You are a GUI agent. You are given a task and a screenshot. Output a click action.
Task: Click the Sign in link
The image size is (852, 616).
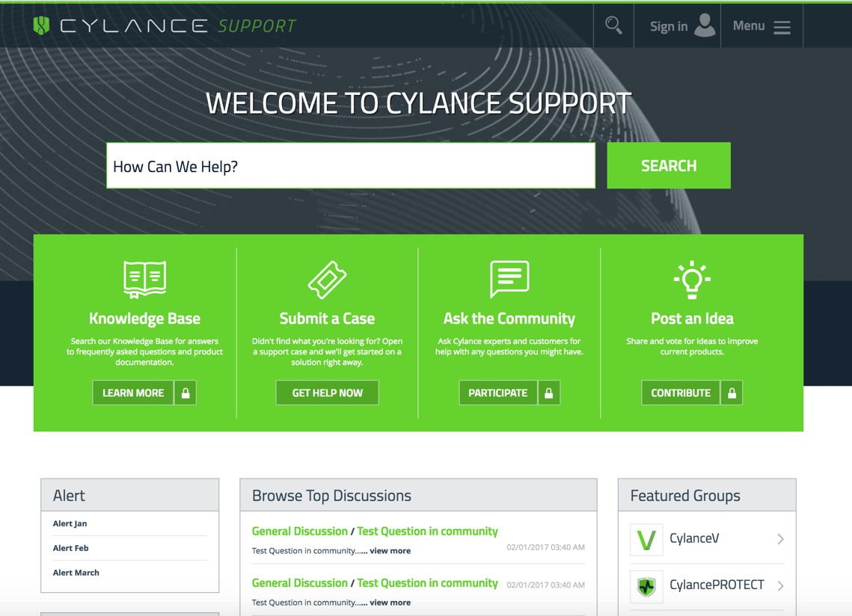coord(668,26)
